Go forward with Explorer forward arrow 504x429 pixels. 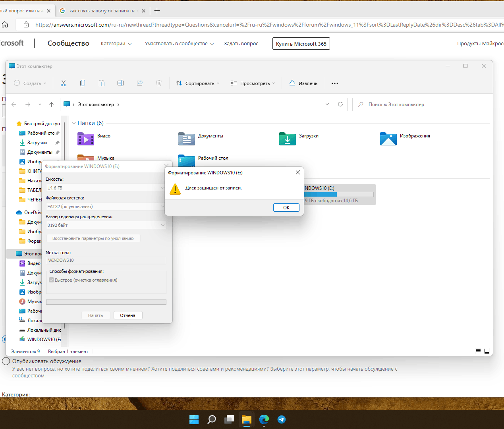tap(28, 104)
